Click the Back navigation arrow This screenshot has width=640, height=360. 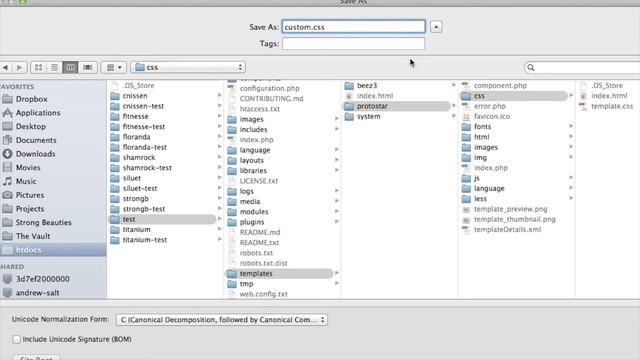coord(6,67)
